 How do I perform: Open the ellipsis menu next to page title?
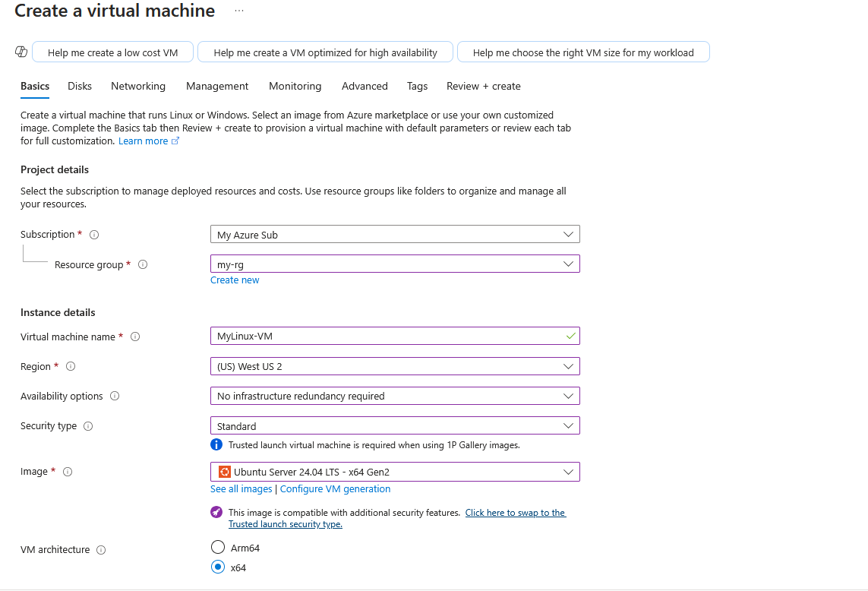(x=239, y=11)
